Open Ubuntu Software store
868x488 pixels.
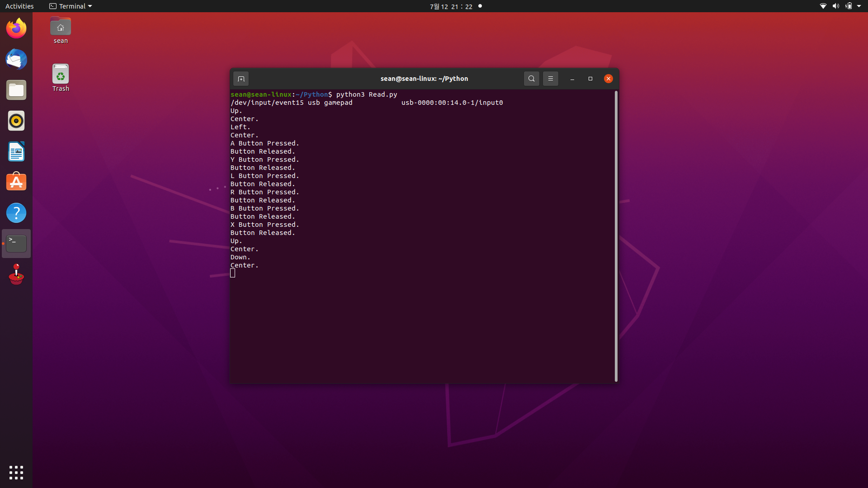coord(16,182)
